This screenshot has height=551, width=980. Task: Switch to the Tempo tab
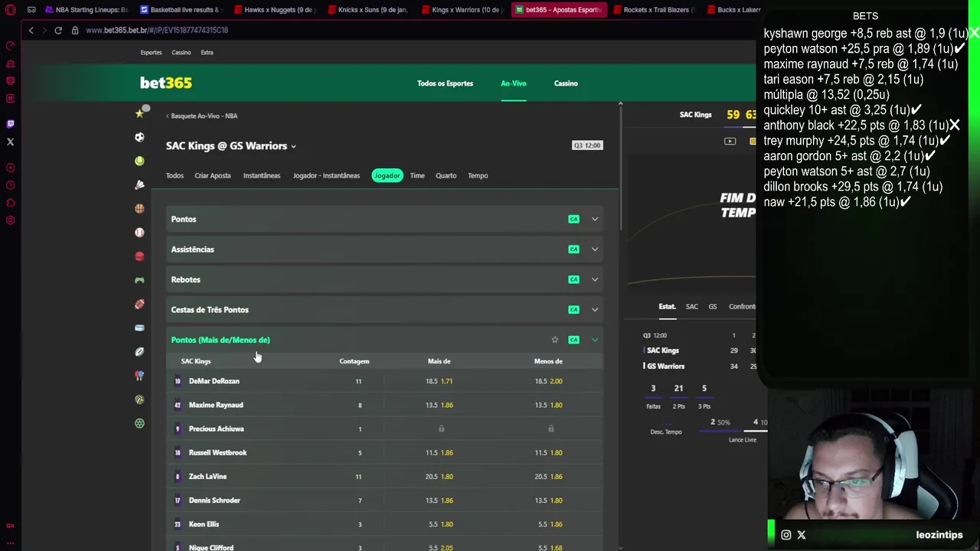coord(478,175)
